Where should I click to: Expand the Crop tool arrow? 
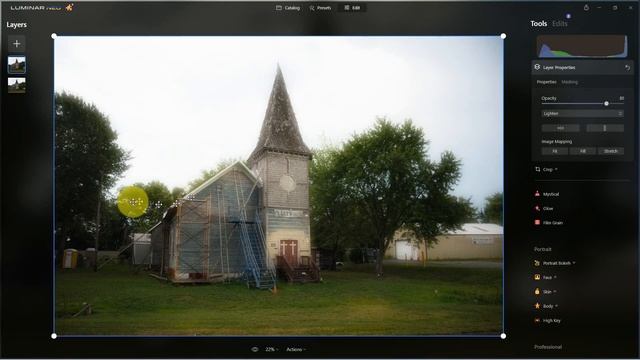pos(556,169)
